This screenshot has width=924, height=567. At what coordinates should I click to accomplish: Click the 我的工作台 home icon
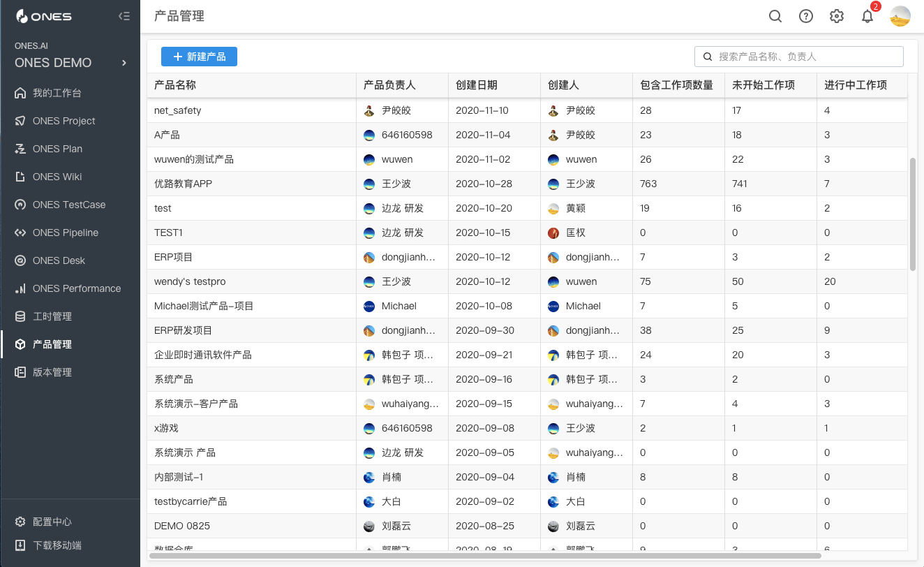20,93
